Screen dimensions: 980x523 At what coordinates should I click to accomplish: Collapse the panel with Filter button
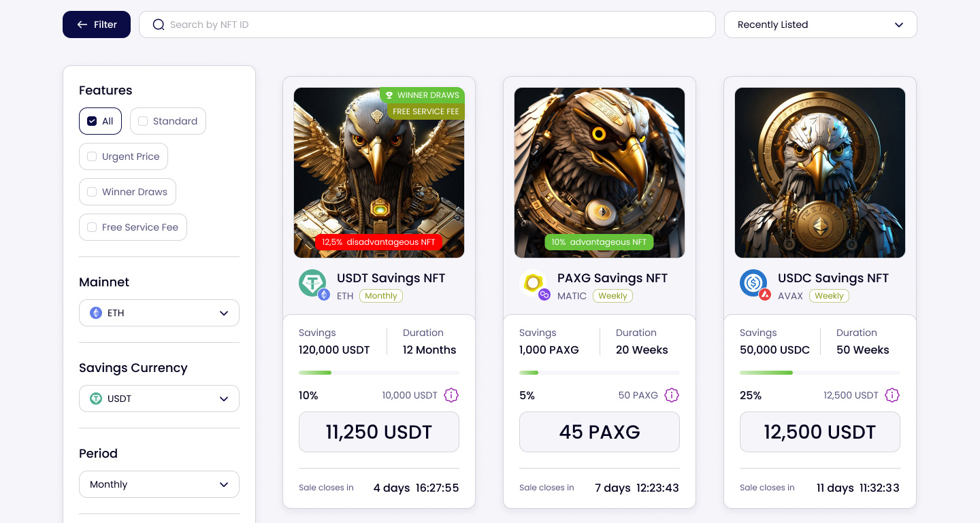pos(97,24)
